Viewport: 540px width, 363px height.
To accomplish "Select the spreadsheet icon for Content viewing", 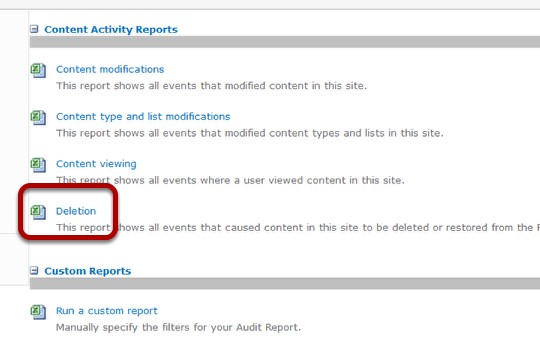I will [38, 165].
